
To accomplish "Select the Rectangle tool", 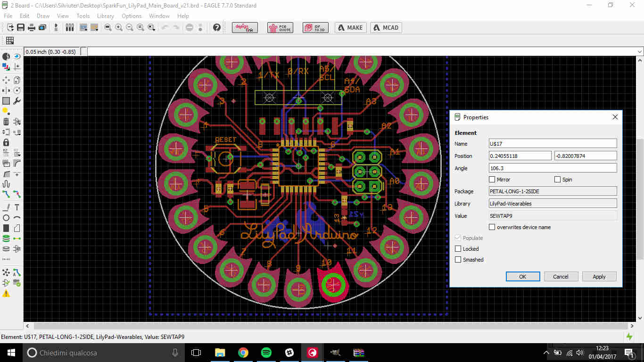I will click(6, 228).
